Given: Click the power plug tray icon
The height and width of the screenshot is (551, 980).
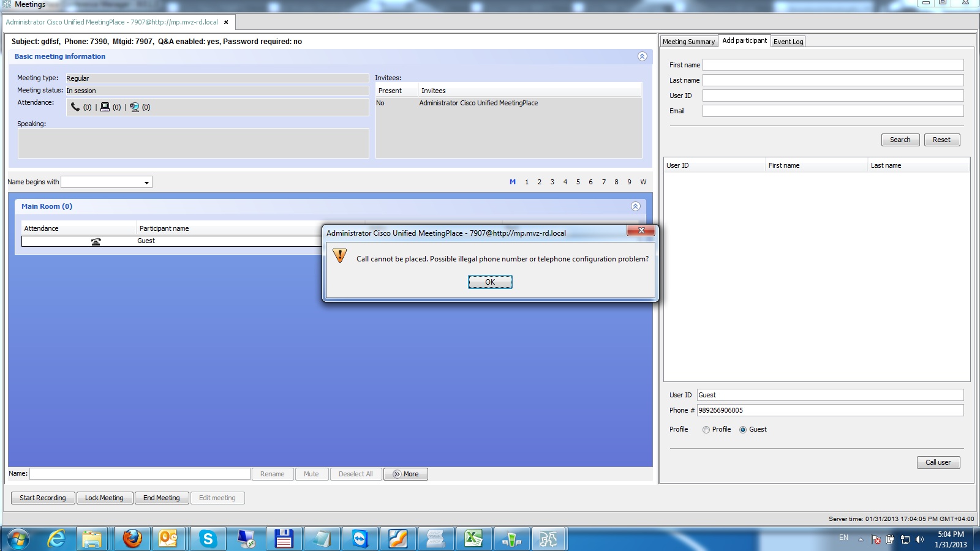Looking at the screenshot, I should (x=890, y=539).
